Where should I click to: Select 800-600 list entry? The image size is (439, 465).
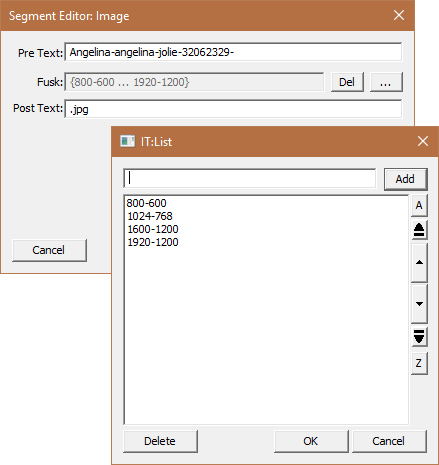point(146,203)
